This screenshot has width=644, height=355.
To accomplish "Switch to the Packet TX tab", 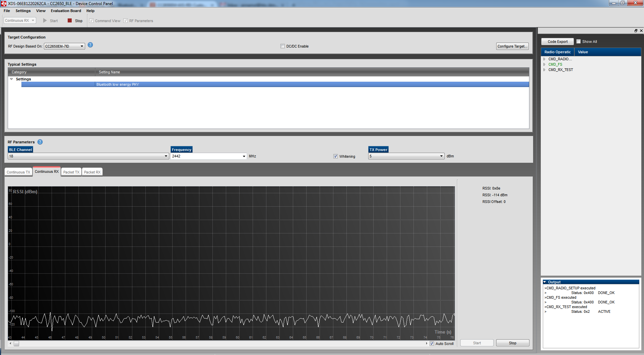I will pyautogui.click(x=71, y=172).
